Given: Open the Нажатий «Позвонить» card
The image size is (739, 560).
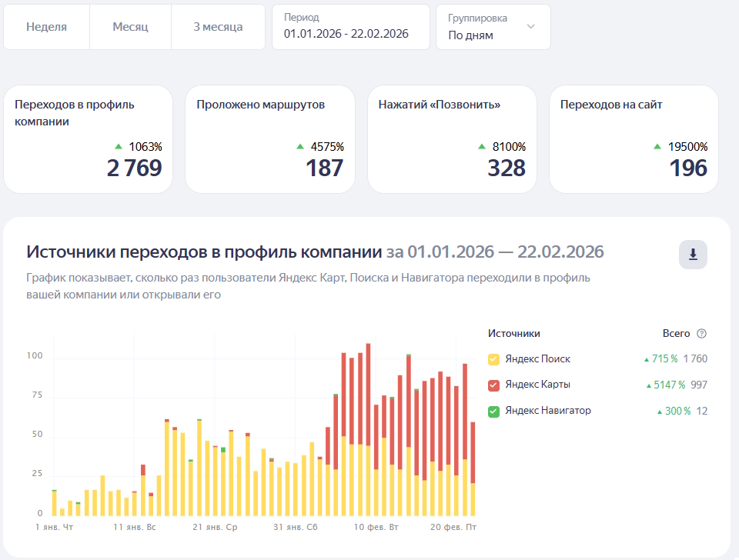Looking at the screenshot, I should [x=452, y=139].
